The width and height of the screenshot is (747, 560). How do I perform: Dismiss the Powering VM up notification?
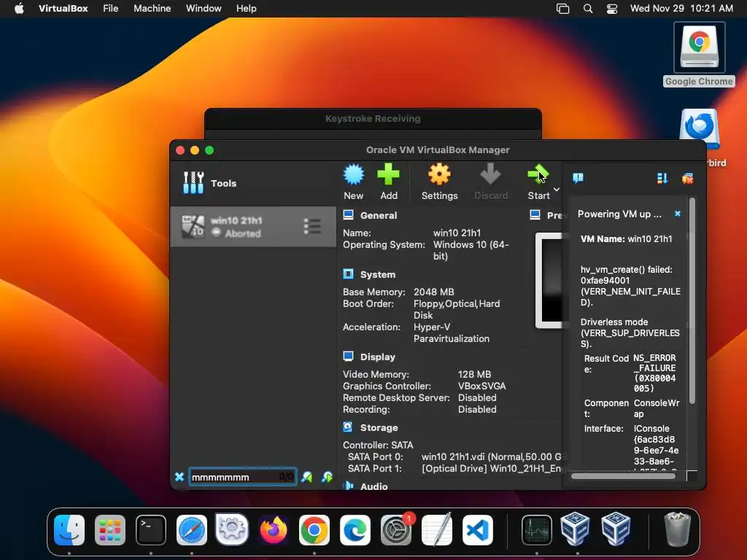[678, 214]
